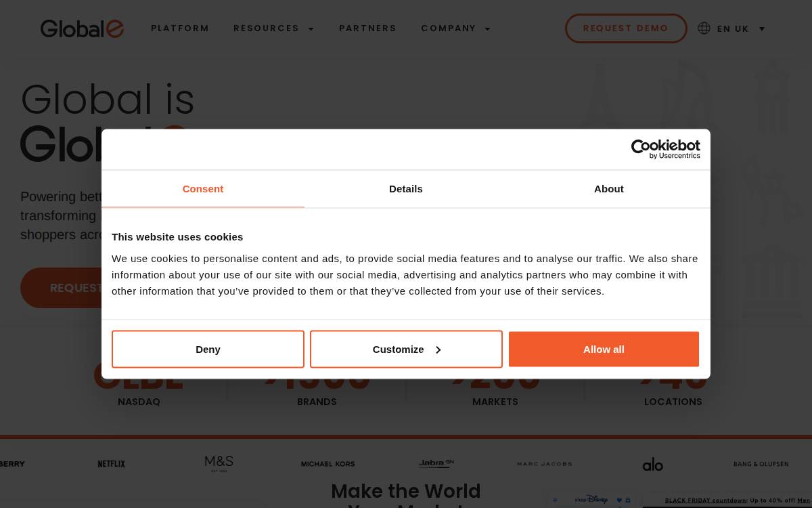Click the Bang & Olufsen brand logo
The height and width of the screenshot is (508, 812).
click(x=761, y=464)
